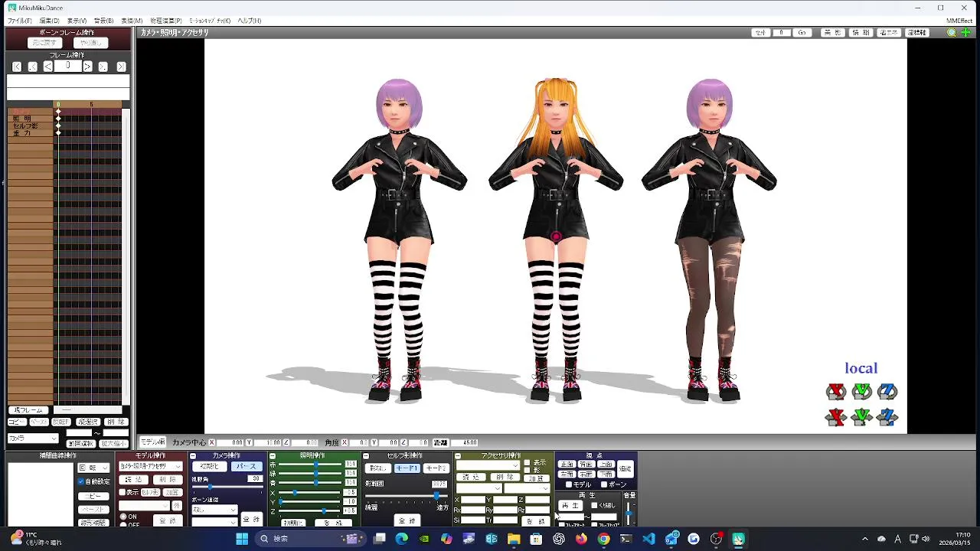980x551 pixels.
Task: Jump to first frame arrow button
Action: pyautogui.click(x=17, y=67)
